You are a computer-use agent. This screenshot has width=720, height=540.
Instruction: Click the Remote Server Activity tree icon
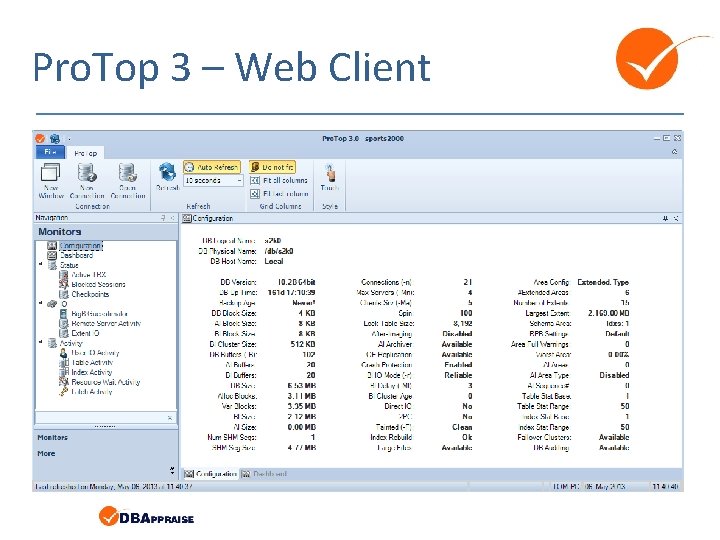coord(64,323)
